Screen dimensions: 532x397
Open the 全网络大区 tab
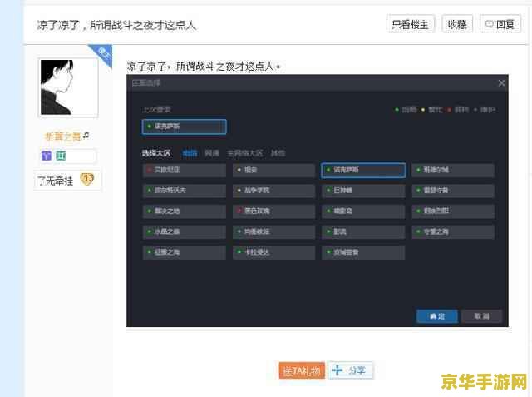tap(245, 153)
